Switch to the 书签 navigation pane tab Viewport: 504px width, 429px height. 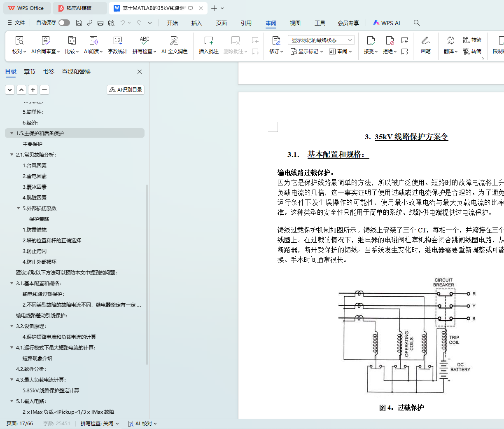point(49,72)
